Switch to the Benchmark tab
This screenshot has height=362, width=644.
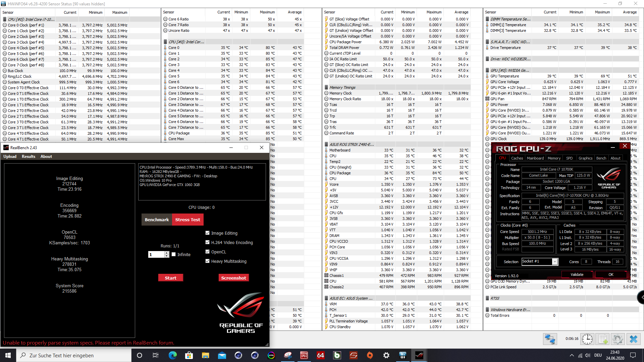point(157,220)
